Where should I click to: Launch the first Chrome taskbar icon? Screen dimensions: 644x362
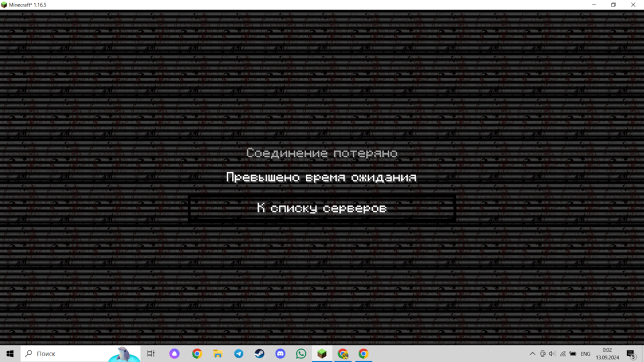click(196, 354)
